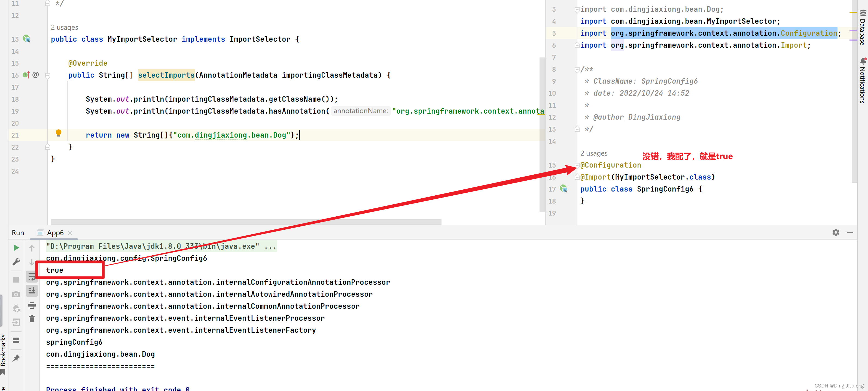Hide the Run tool window
868x391 pixels.
click(850, 233)
